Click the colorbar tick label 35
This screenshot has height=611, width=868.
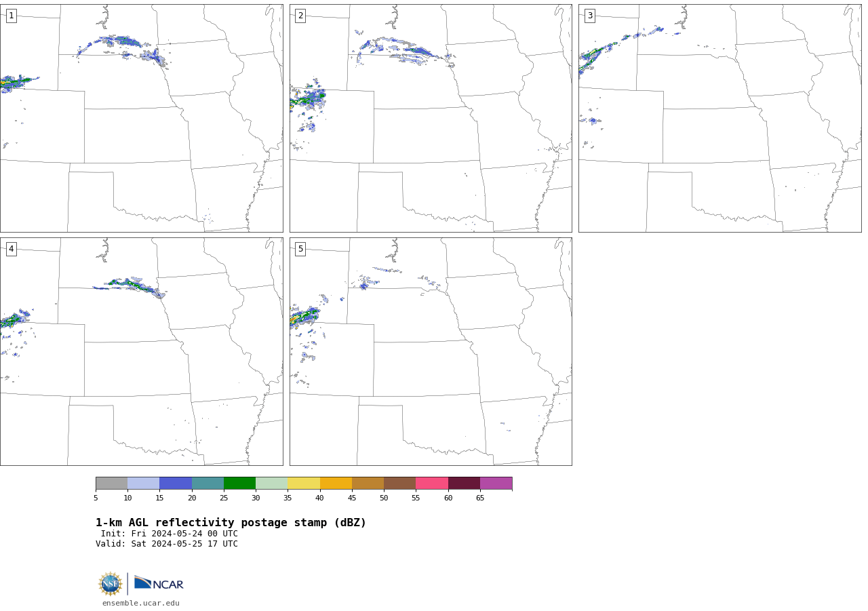288,498
